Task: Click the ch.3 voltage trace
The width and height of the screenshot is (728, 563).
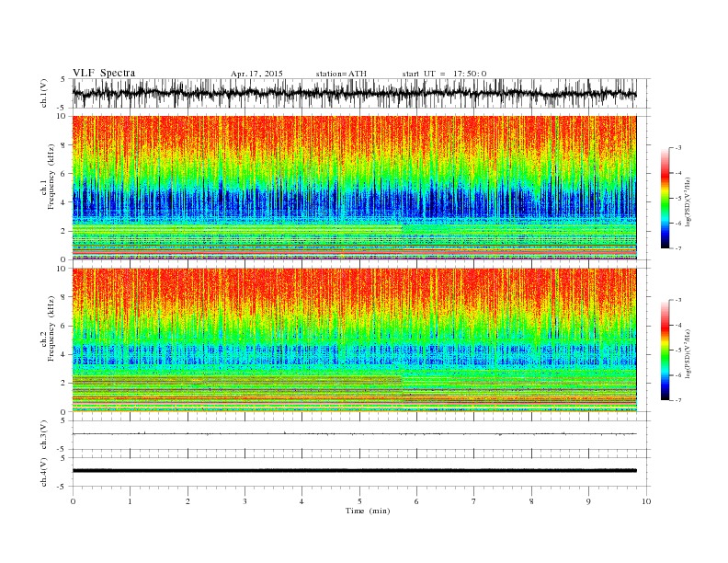Action: (354, 434)
